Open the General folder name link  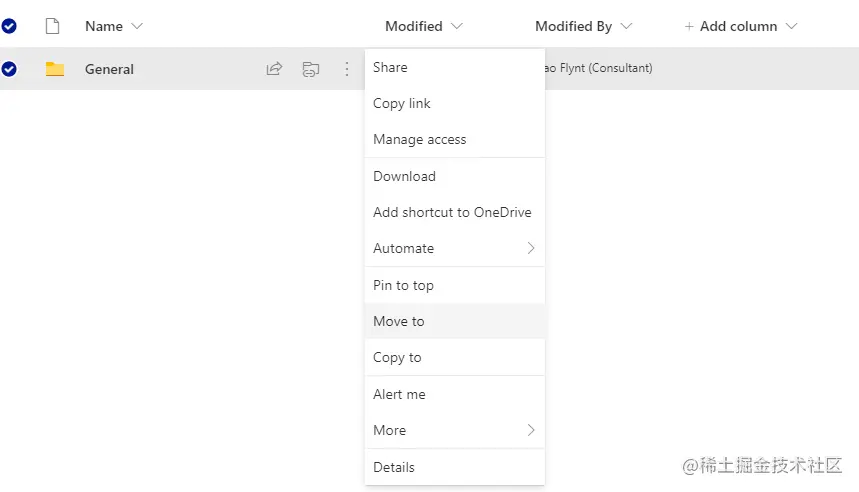click(x=109, y=69)
